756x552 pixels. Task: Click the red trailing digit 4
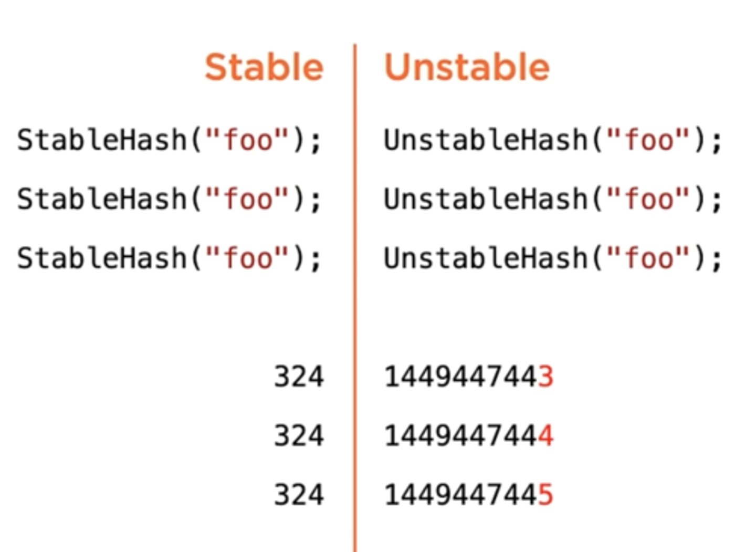(546, 436)
